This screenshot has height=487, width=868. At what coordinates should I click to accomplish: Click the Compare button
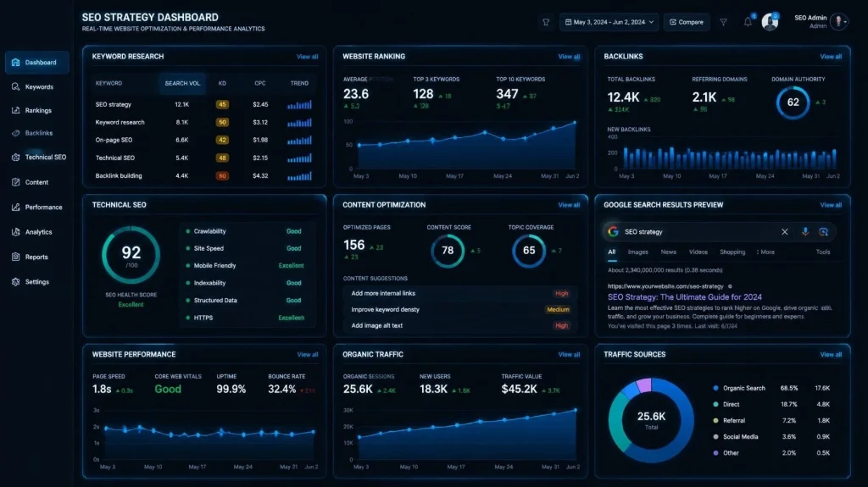[x=687, y=22]
